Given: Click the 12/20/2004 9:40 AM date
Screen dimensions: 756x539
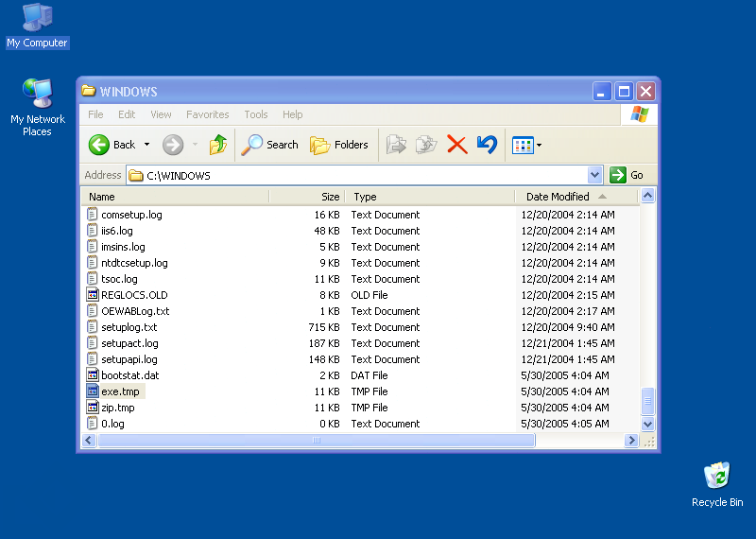Looking at the screenshot, I should [x=568, y=327].
